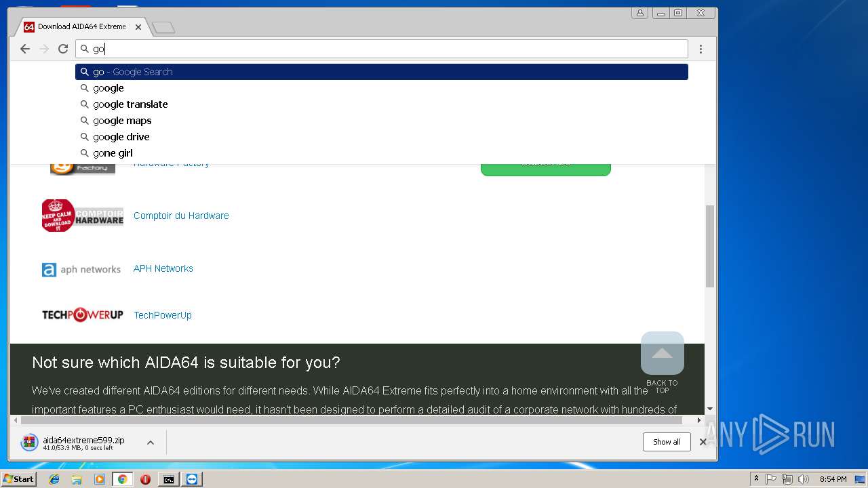Choose 'google drive' suggestion
868x488 pixels.
tap(382, 137)
